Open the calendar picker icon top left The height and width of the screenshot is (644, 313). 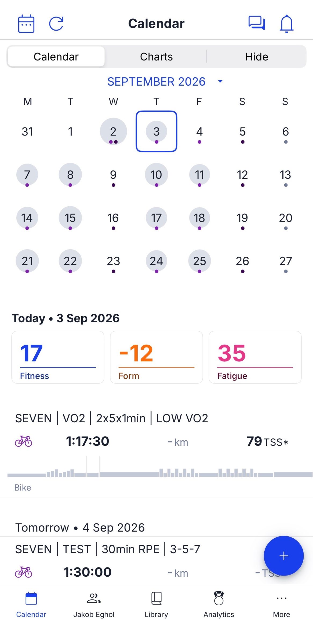[x=26, y=24]
